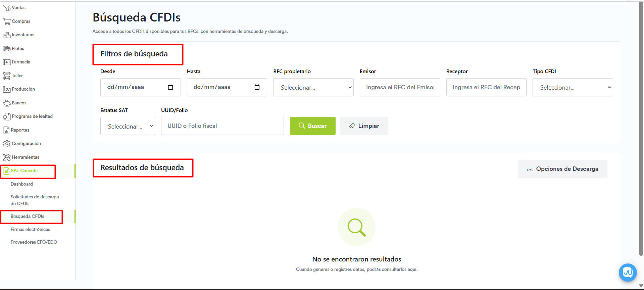This screenshot has height=290, width=644.
Task: Open Firmas electrónicas submenu item
Action: pos(30,230)
